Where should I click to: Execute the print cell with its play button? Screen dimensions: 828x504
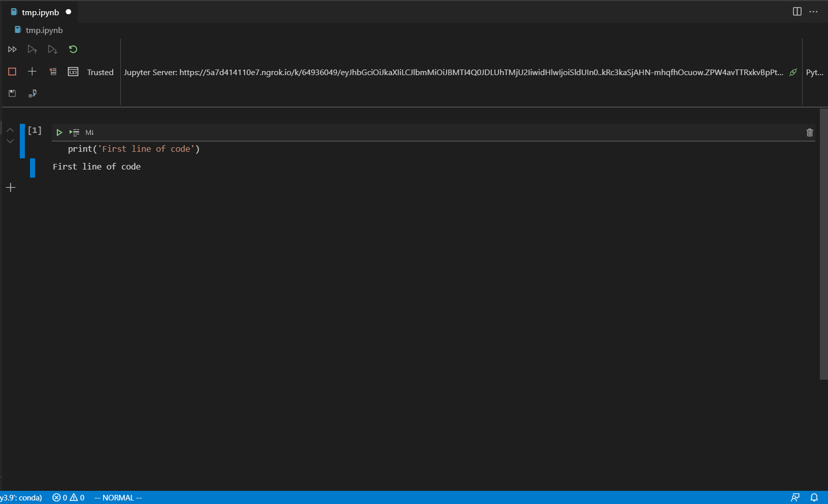coord(59,132)
